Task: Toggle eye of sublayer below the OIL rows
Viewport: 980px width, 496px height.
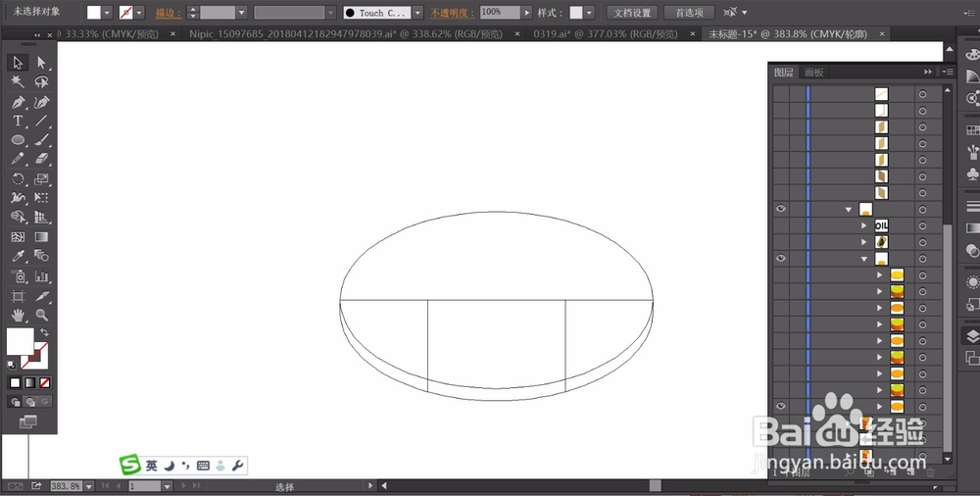Action: pos(781,259)
